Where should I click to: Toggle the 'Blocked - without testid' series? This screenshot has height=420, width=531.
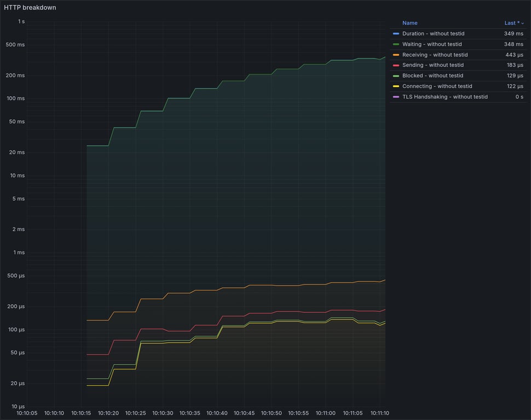tap(432, 75)
